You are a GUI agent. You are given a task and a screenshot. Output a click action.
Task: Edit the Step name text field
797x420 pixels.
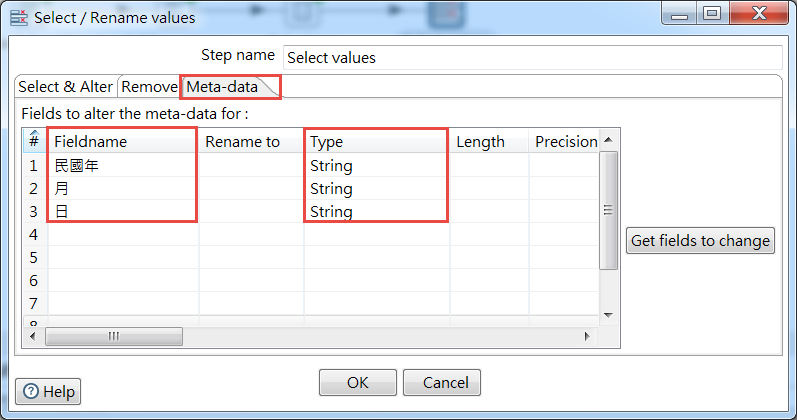coord(532,57)
